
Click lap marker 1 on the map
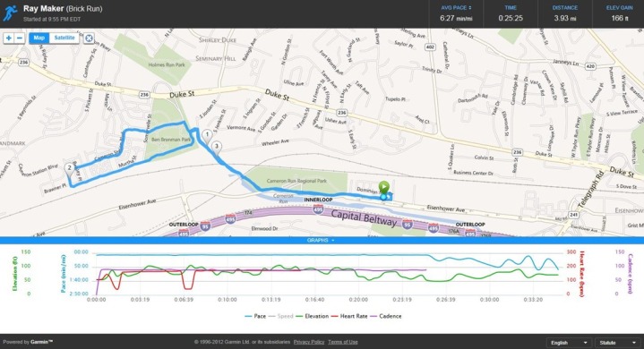tap(207, 135)
